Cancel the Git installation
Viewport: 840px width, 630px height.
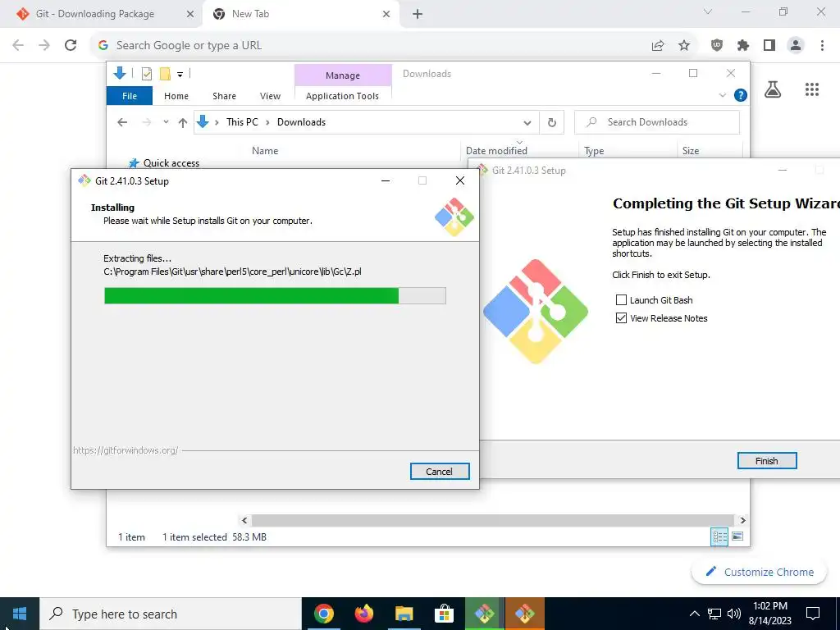coord(440,472)
